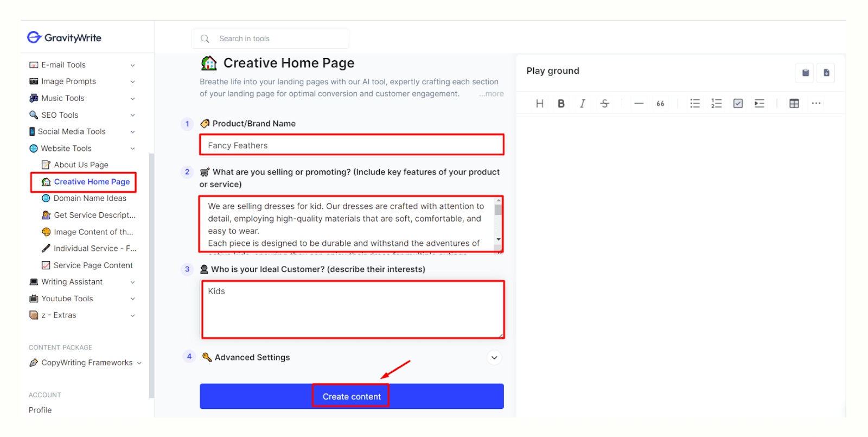Click the Product/Brand Name input field
868x437 pixels.
(x=352, y=145)
